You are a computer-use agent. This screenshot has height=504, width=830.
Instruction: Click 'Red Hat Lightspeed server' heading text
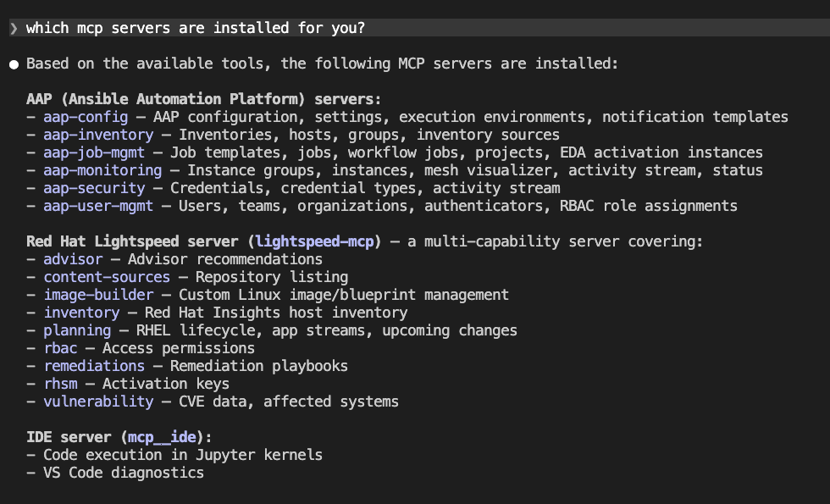coord(132,241)
